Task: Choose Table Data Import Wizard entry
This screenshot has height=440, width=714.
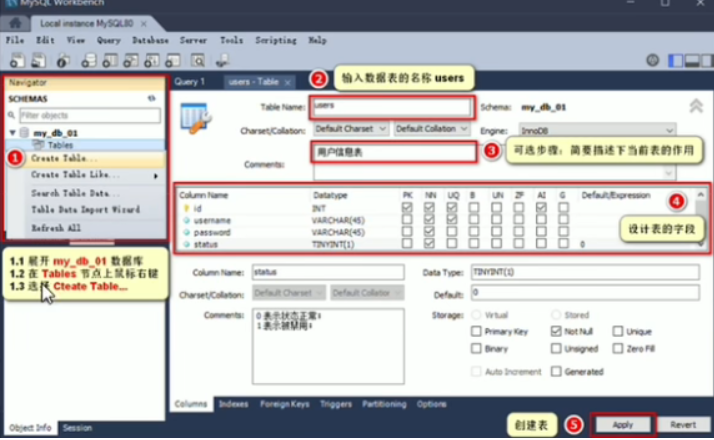Action: [86, 210]
